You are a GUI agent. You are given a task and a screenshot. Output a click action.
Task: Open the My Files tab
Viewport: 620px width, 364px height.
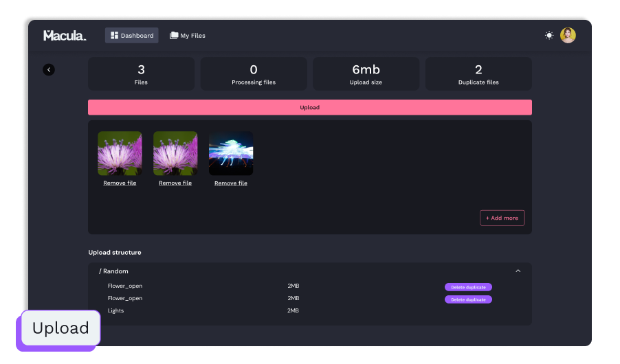tap(188, 36)
